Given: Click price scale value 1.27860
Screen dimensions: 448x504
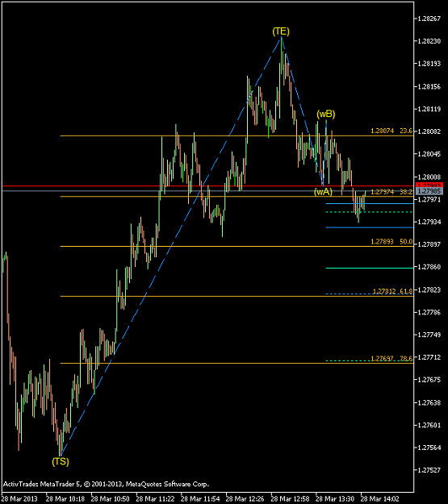Looking at the screenshot, I should 429,267.
